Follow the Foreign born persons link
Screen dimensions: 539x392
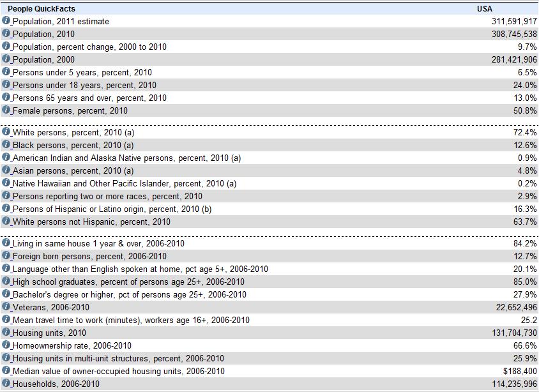click(89, 256)
